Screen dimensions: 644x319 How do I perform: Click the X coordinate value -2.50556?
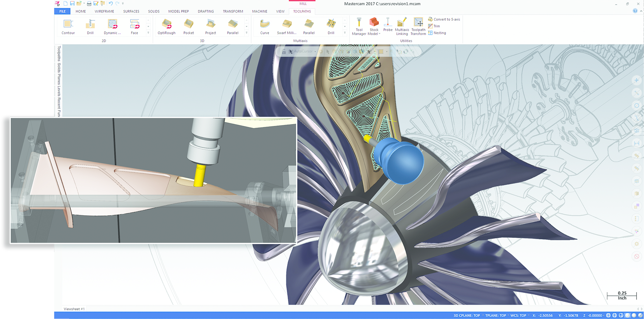(x=545, y=315)
